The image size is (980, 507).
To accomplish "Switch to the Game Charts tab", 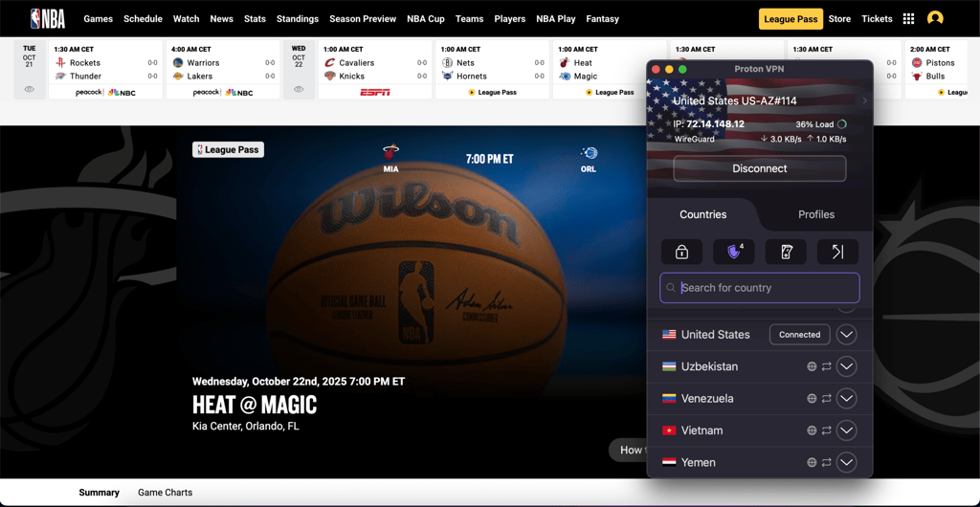I will 165,493.
